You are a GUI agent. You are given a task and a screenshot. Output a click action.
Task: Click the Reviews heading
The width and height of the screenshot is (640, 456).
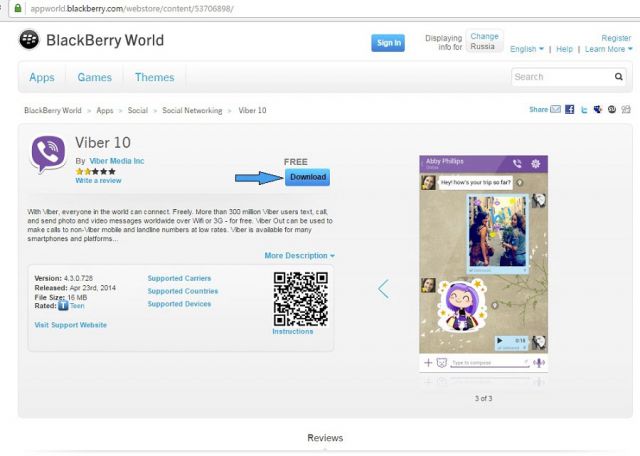point(325,438)
